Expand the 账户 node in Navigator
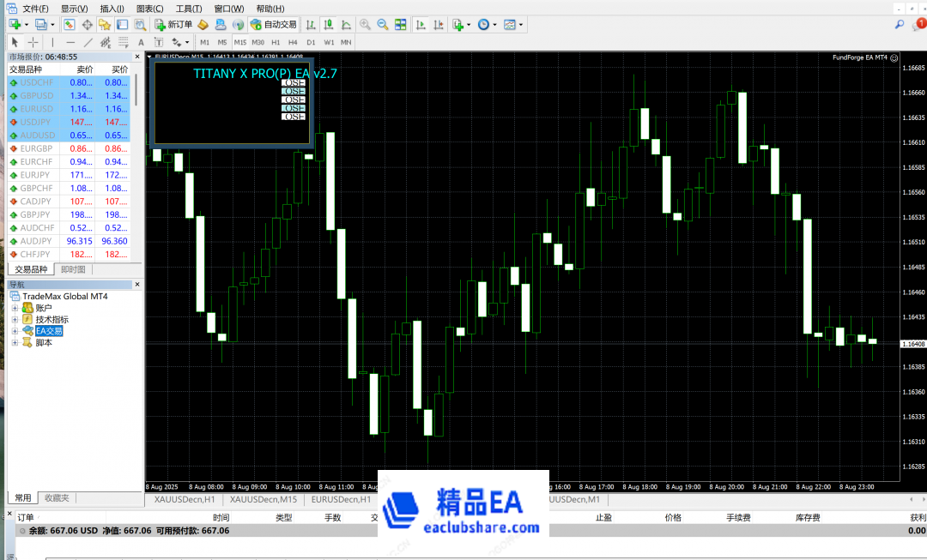 (x=15, y=308)
